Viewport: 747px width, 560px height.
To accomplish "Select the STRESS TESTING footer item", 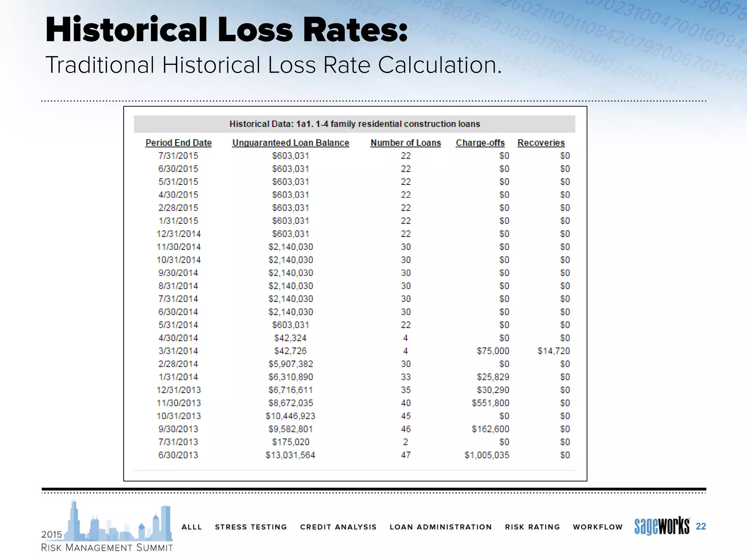I will coord(251,527).
